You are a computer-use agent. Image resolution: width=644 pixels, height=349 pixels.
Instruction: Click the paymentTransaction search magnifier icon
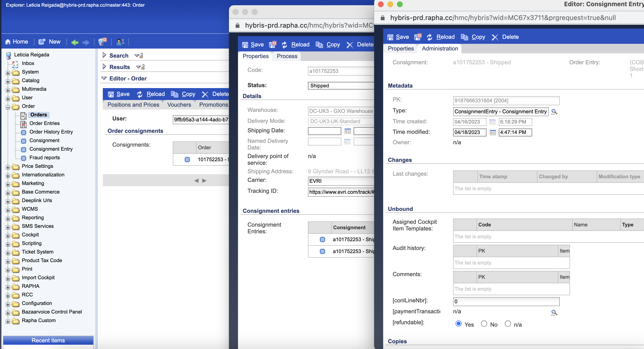pos(554,313)
